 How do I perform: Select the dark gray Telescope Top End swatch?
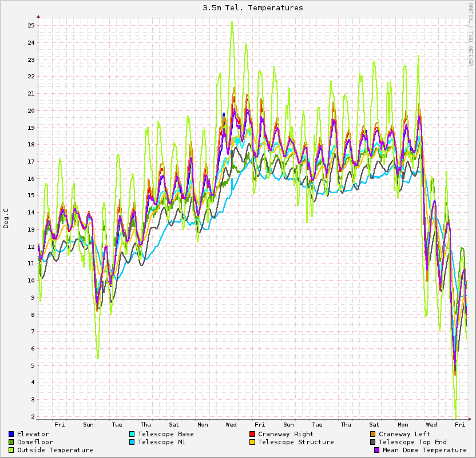373,442
